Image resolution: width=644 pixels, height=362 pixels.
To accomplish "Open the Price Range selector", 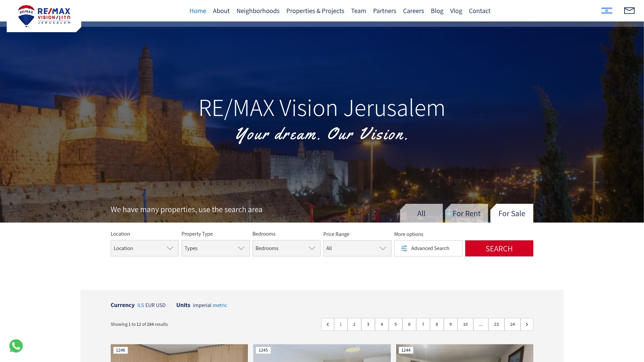I will click(x=357, y=248).
